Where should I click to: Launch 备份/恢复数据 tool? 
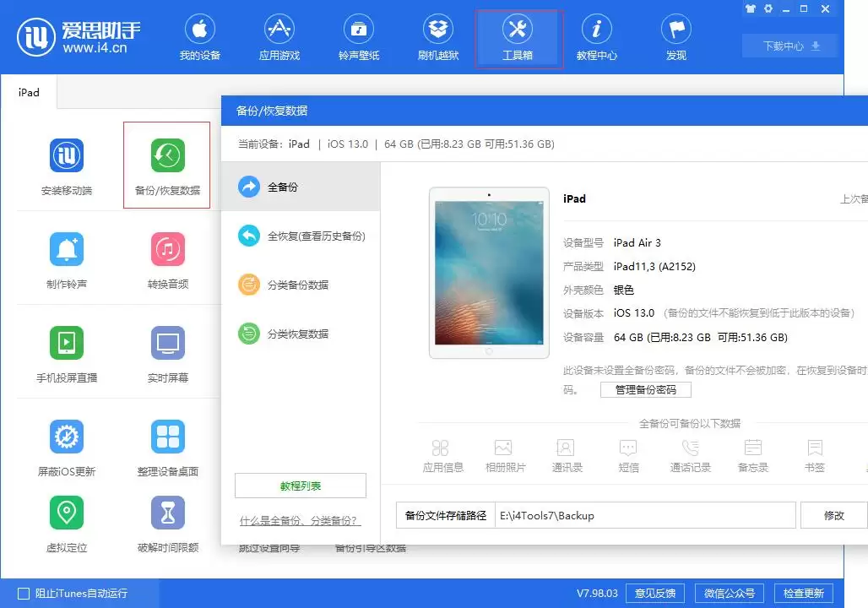(x=167, y=166)
